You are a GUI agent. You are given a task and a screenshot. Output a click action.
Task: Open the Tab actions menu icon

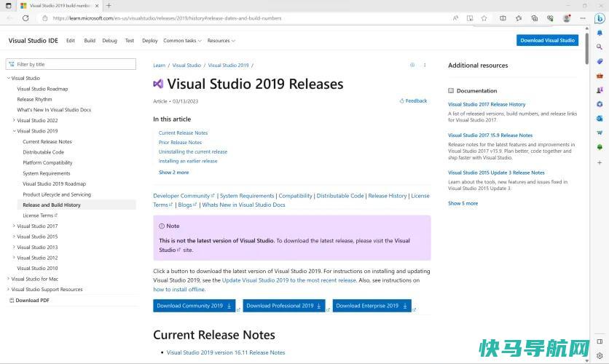coord(9,6)
